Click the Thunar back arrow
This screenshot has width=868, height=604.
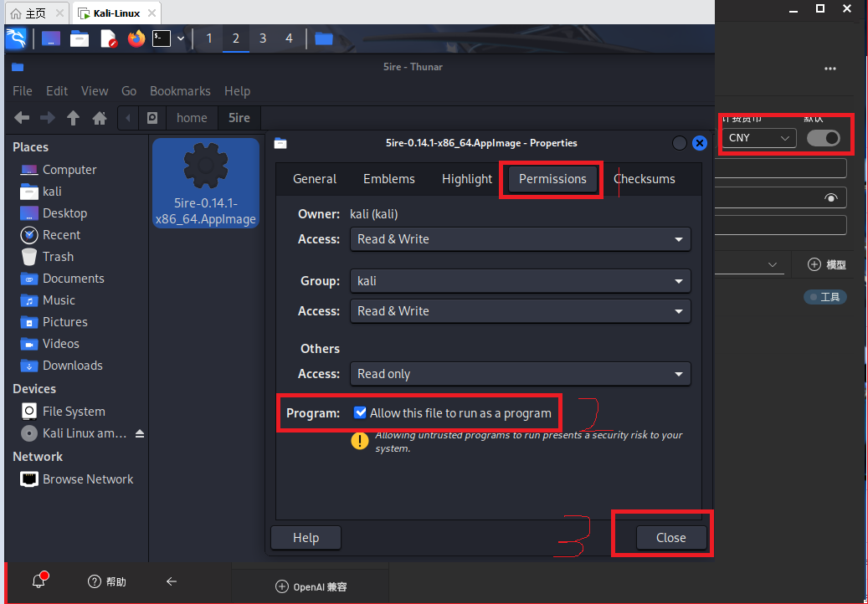pyautogui.click(x=23, y=118)
